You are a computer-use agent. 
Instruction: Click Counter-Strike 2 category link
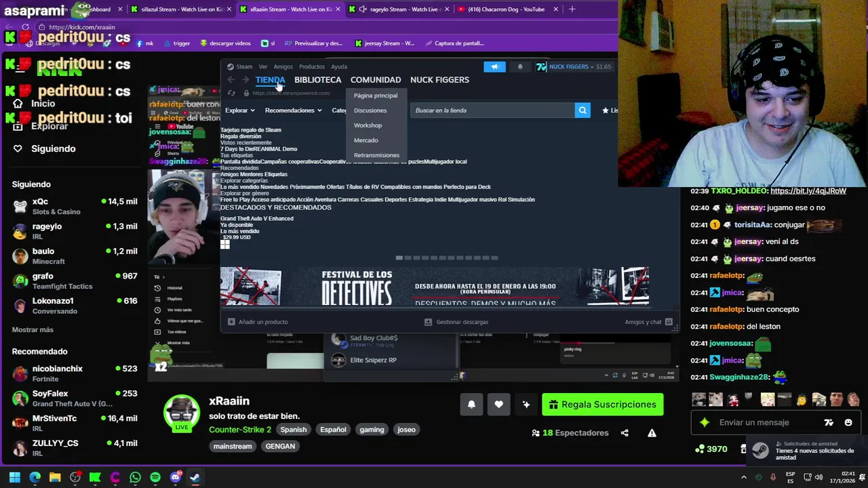tap(240, 430)
